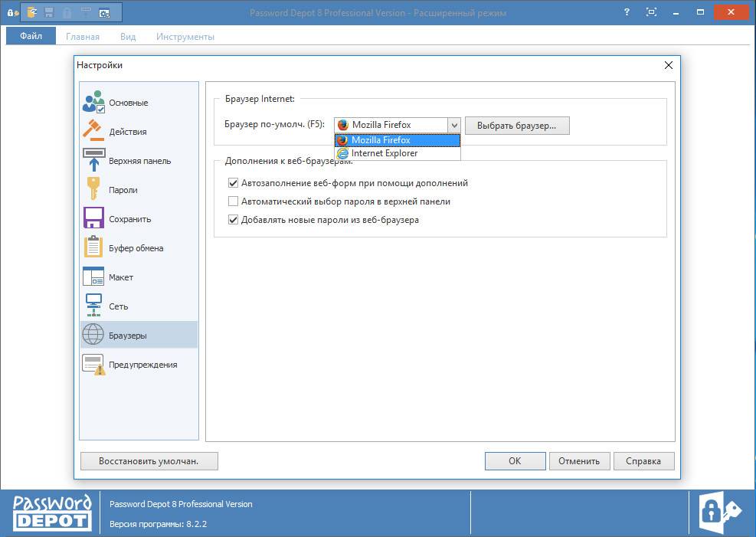Click the greyed-out save disk icon in title bar
756x537 pixels.
(x=49, y=12)
